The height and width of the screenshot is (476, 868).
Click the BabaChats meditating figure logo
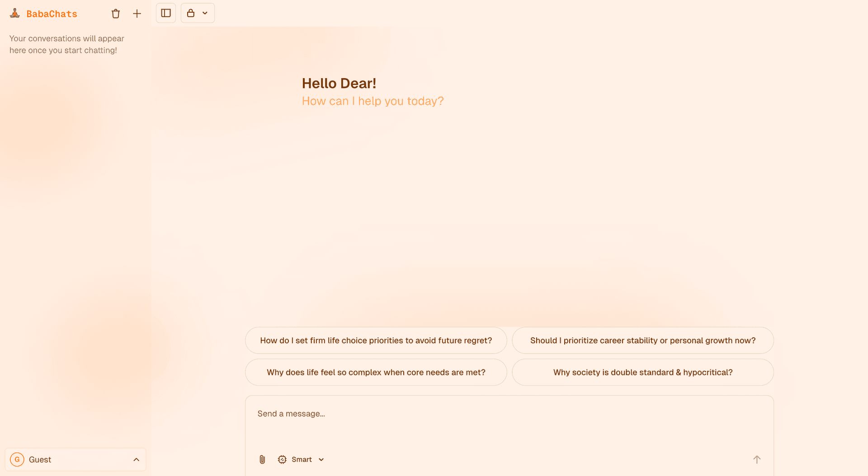click(15, 14)
